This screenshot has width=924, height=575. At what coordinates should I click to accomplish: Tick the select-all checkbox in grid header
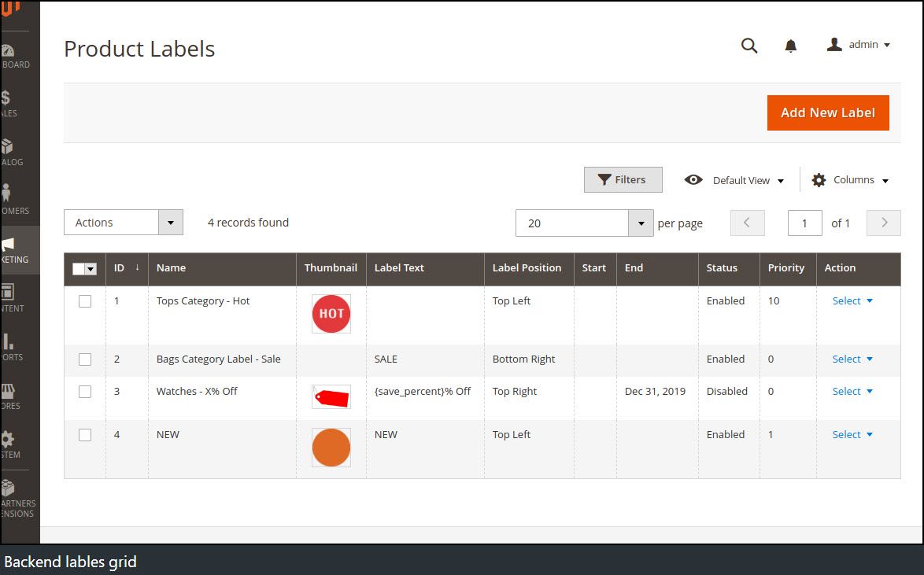coord(80,268)
